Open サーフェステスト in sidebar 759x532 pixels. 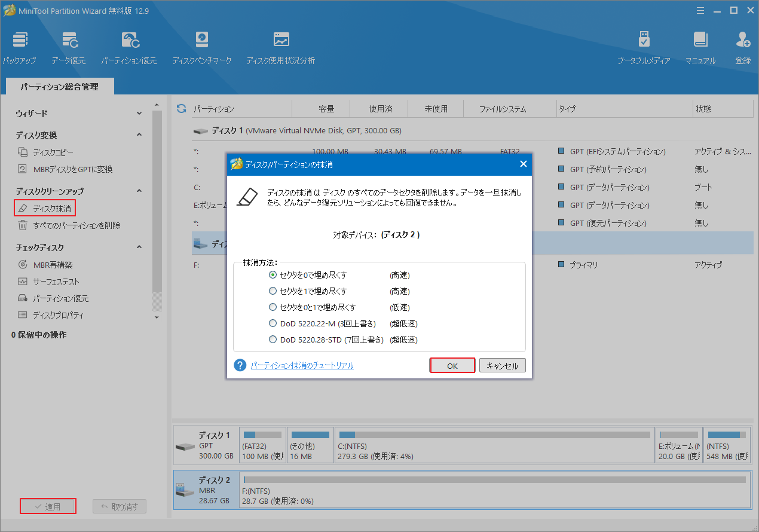(x=48, y=282)
